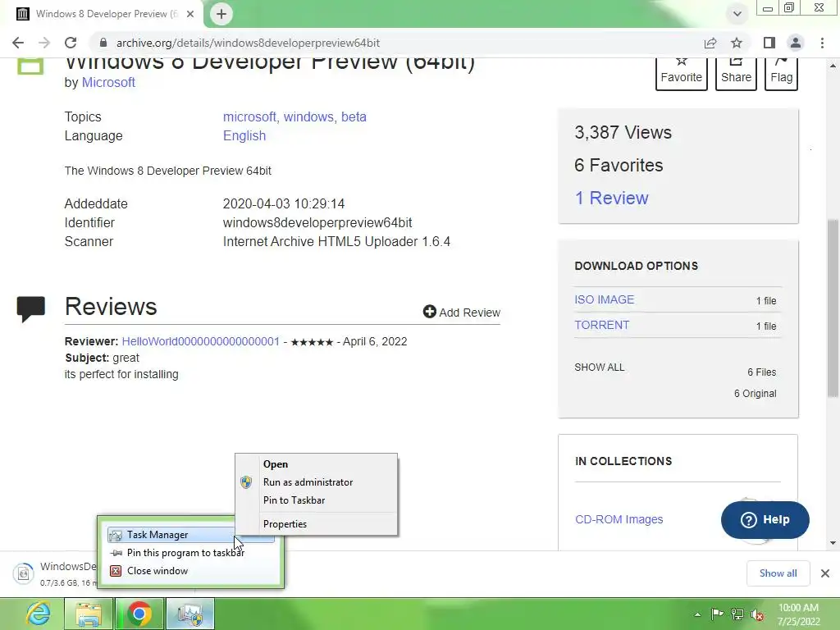
Task: Open a new browser tab
Action: (x=221, y=14)
